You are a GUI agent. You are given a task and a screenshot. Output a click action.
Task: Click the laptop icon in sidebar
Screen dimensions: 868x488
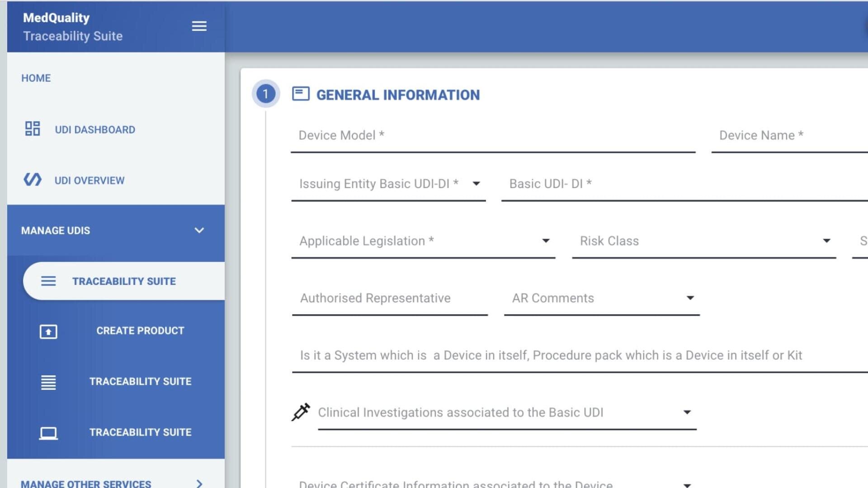tap(48, 433)
